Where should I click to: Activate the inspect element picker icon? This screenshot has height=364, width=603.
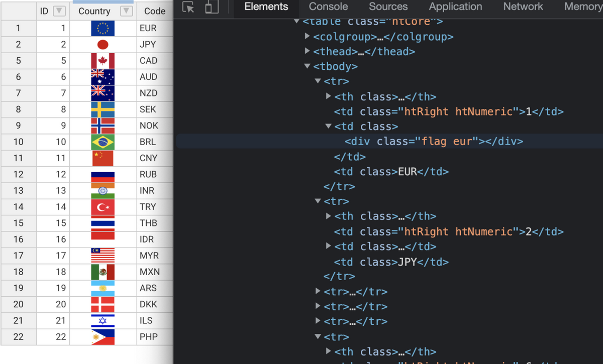[x=188, y=7]
